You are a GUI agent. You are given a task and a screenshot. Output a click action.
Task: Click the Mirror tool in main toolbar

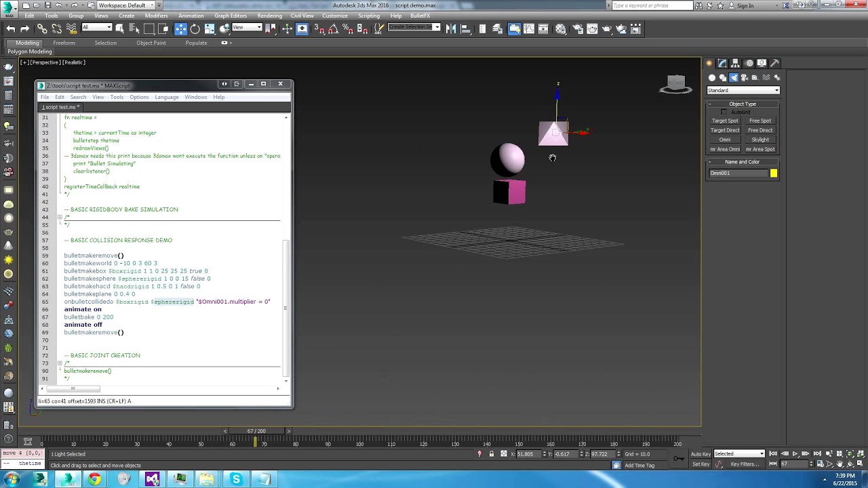click(x=451, y=28)
